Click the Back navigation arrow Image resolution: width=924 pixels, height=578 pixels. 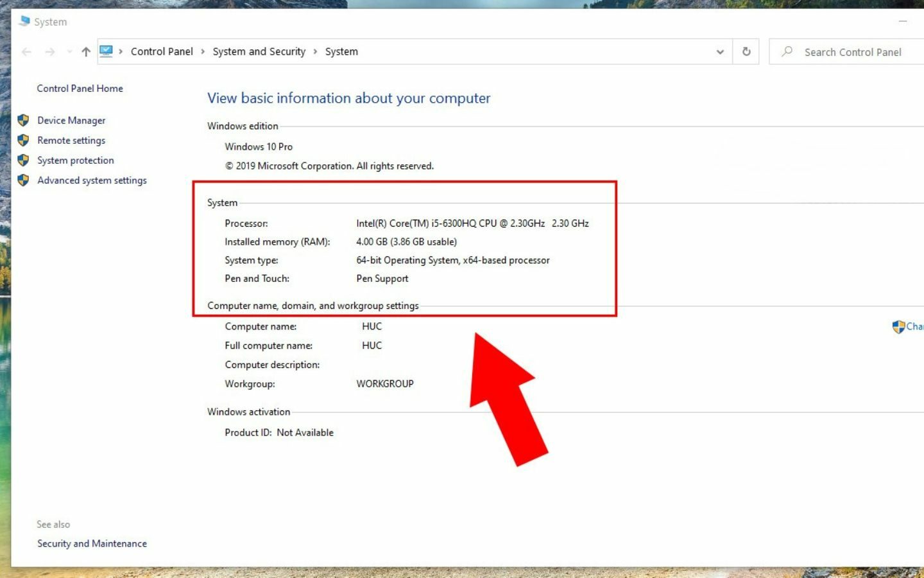coord(26,52)
